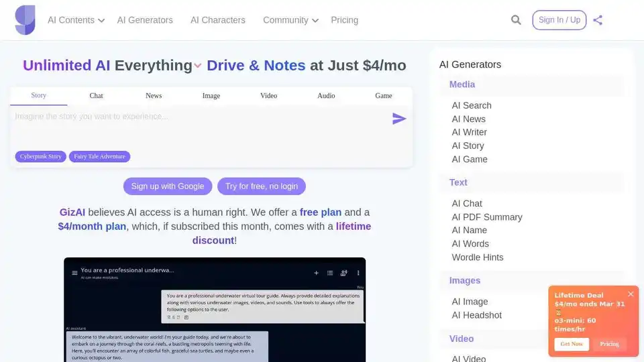Screen dimensions: 644x362
Task: Click the chat demo preview image
Action: pos(215,310)
